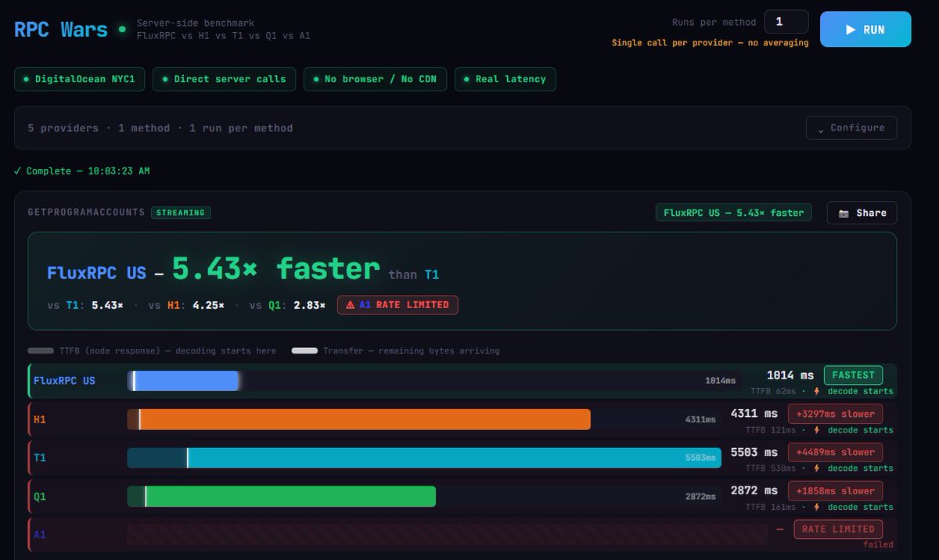Viewport: 939px width, 560px height.
Task: Click the GETPROGRAMACCOUNTS label
Action: coord(86,212)
